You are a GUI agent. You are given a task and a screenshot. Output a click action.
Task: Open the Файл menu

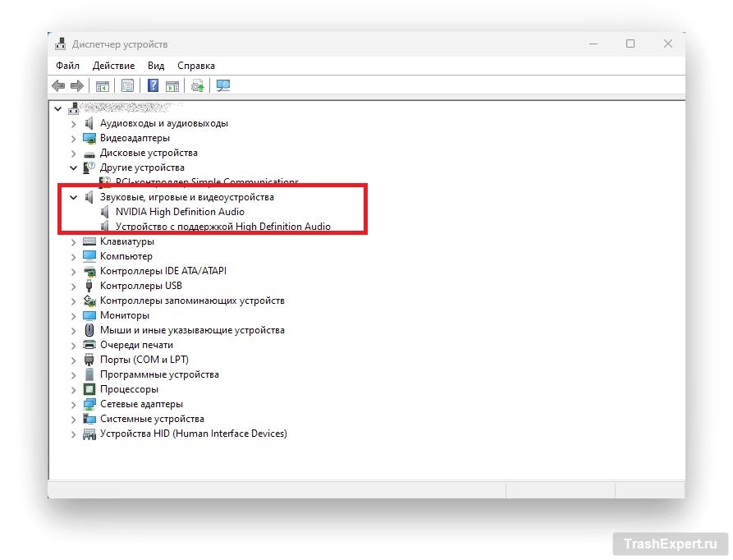[x=67, y=66]
